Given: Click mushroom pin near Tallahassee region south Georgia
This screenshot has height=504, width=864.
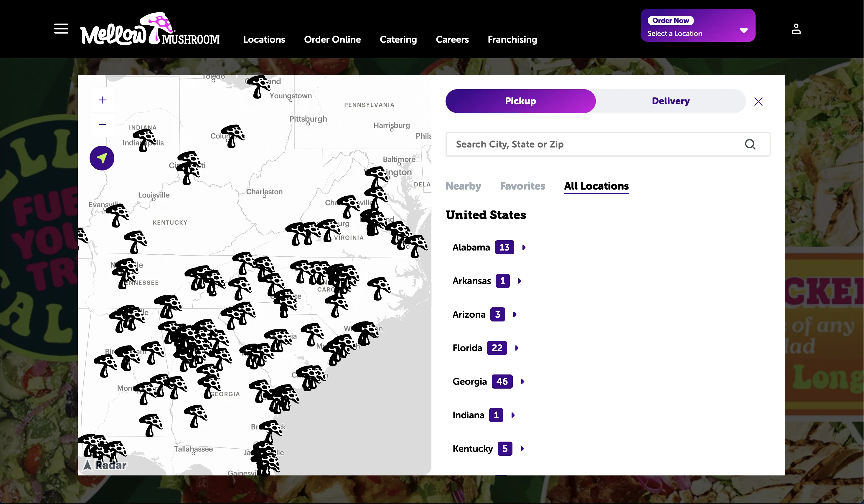Looking at the screenshot, I should (x=195, y=416).
